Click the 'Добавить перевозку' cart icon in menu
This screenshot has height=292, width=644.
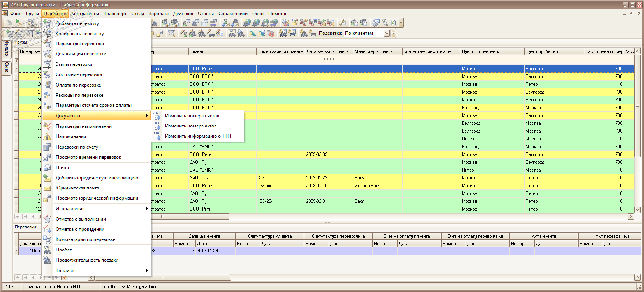47,23
